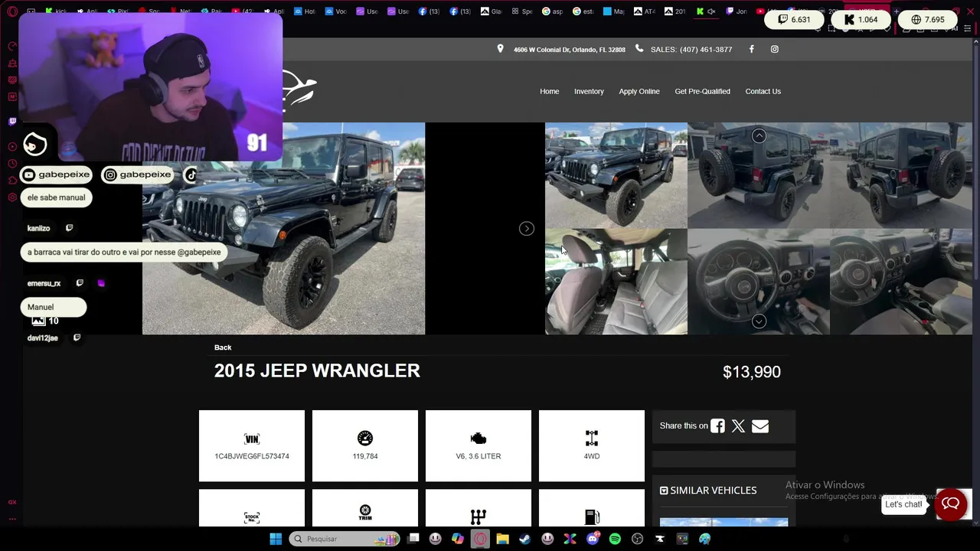Open Windows Start menu

click(x=276, y=539)
